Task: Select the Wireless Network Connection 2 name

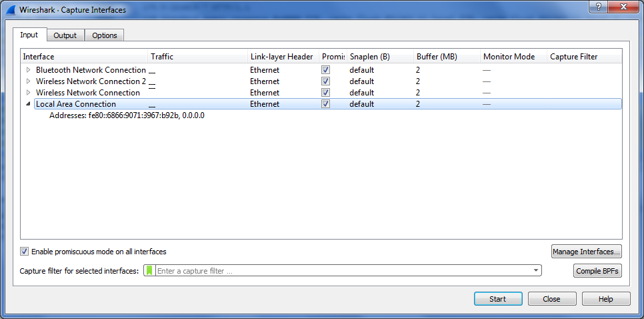Action: (91, 81)
